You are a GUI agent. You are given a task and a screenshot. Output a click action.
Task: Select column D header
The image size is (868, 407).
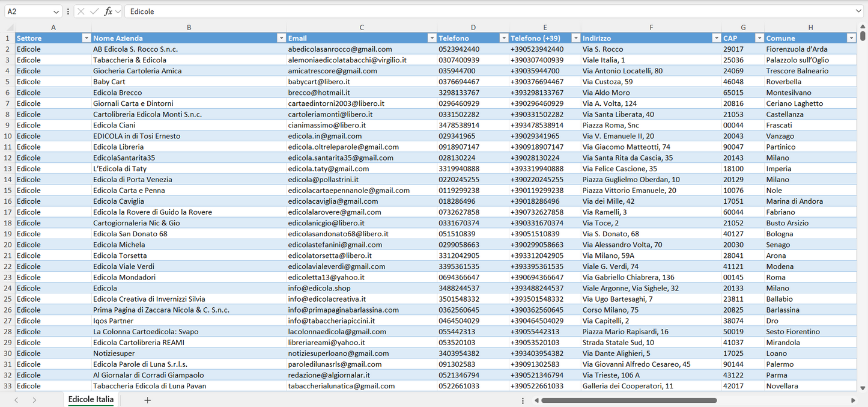[x=473, y=28]
